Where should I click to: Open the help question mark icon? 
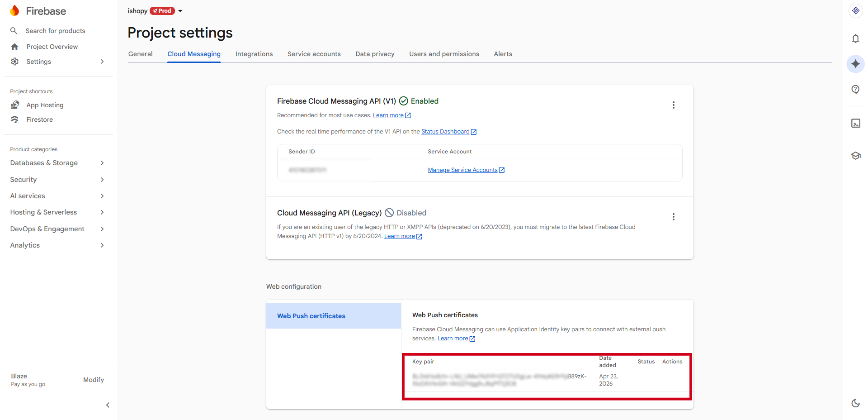click(855, 89)
